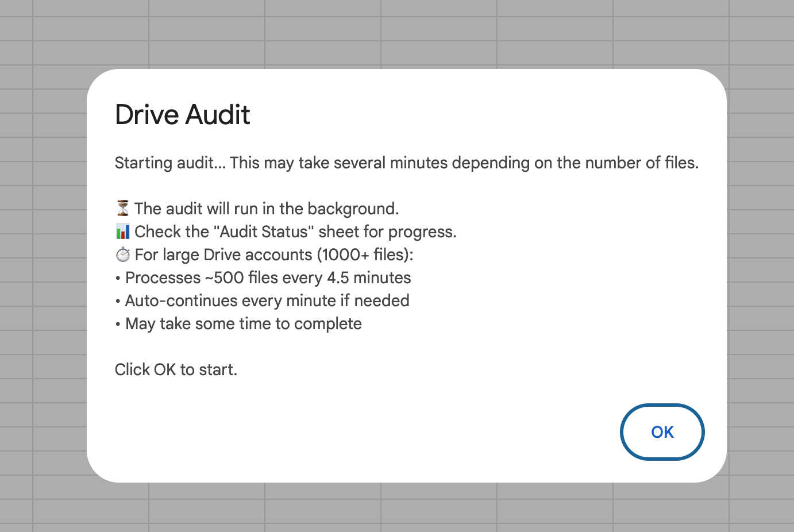
Task: Click the OK button to start the audit
Action: pyautogui.click(x=662, y=432)
